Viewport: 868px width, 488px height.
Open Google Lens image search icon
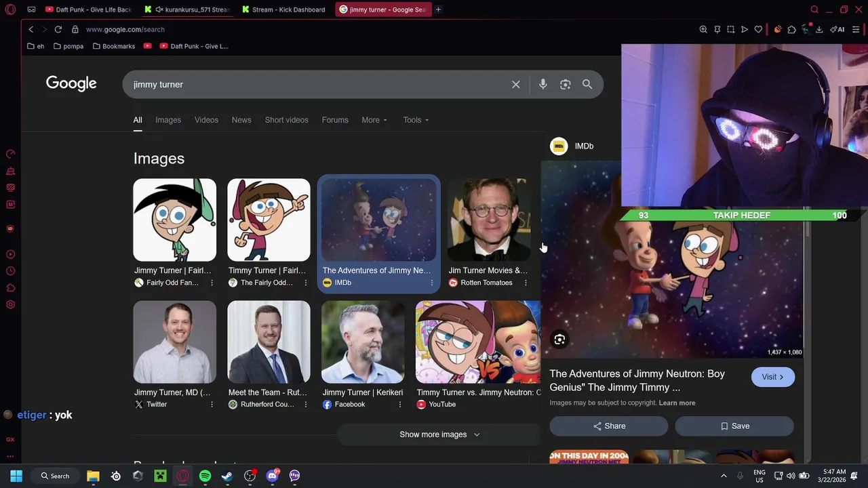coord(566,85)
